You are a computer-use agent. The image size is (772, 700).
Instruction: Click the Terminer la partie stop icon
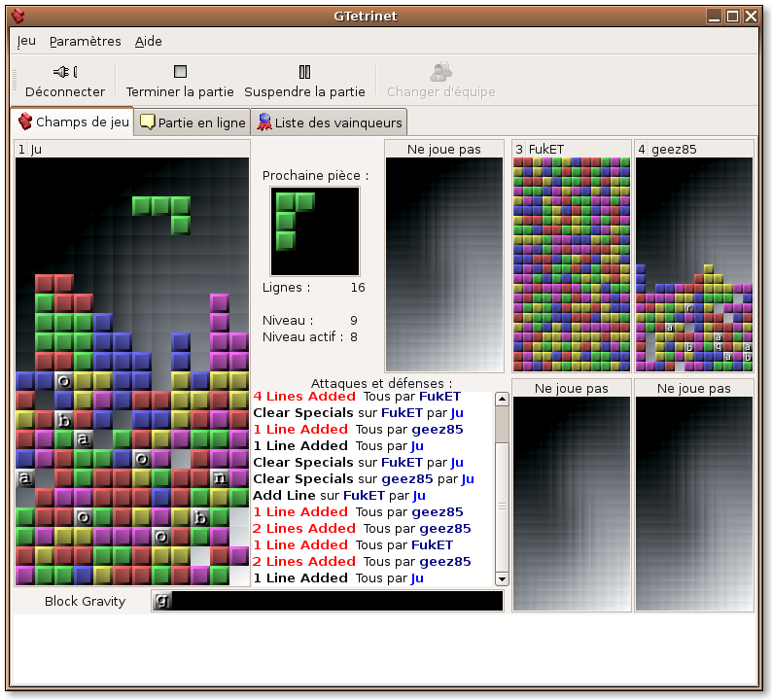click(180, 72)
